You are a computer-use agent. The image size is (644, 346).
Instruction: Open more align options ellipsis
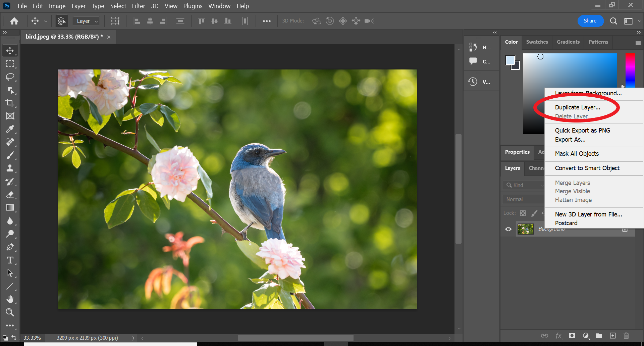(x=267, y=21)
